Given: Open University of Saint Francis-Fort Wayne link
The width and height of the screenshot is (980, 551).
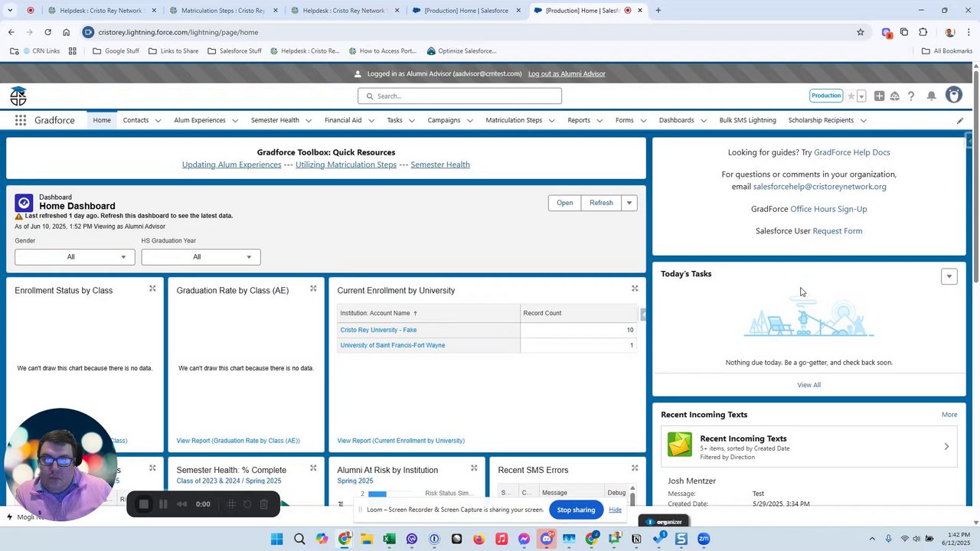Looking at the screenshot, I should (392, 345).
